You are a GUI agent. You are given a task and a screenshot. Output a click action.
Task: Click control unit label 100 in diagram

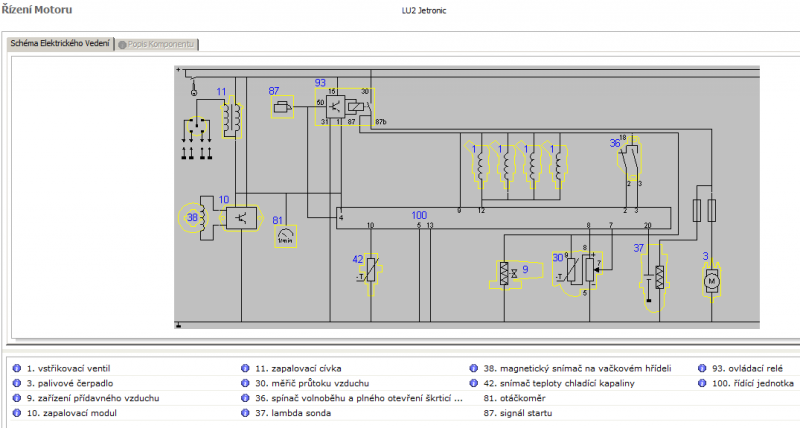click(x=420, y=215)
